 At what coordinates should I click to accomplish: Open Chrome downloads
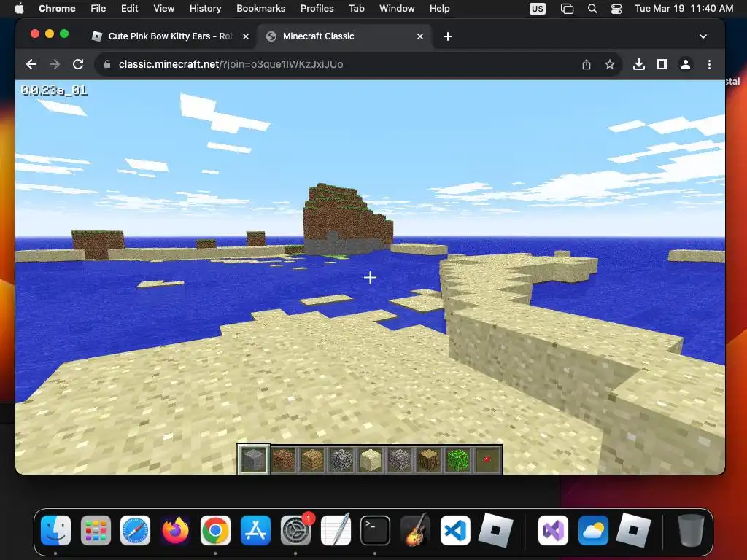639,64
